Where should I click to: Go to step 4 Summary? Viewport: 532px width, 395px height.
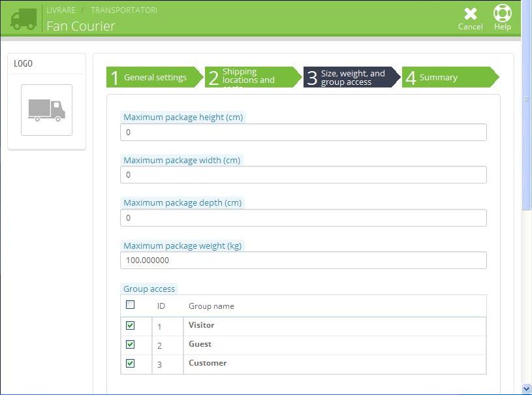pyautogui.click(x=450, y=78)
